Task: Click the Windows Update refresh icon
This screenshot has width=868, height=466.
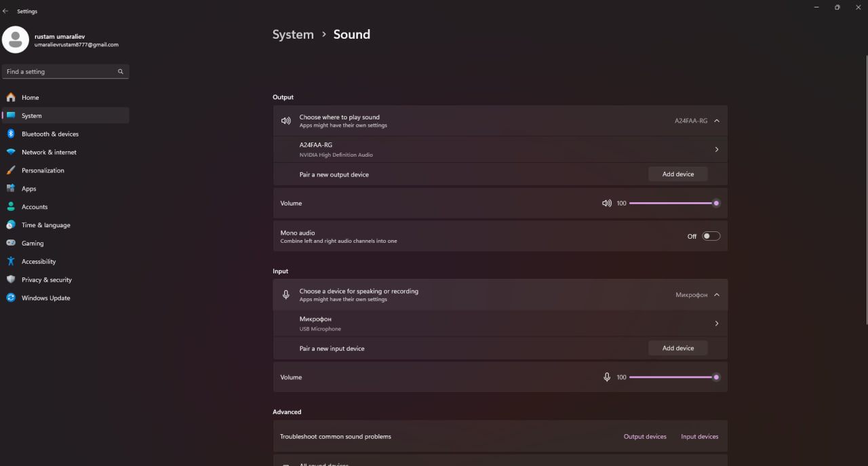Action: (11, 298)
